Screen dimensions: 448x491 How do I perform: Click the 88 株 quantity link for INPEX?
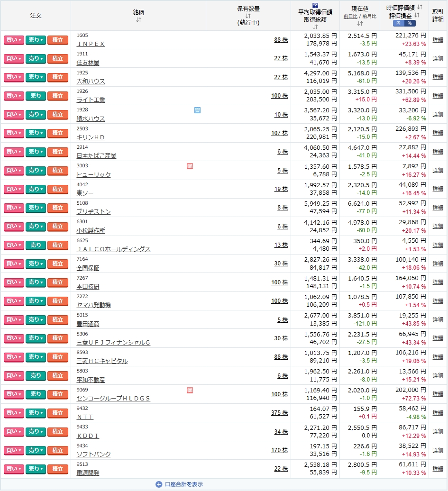[x=281, y=40]
